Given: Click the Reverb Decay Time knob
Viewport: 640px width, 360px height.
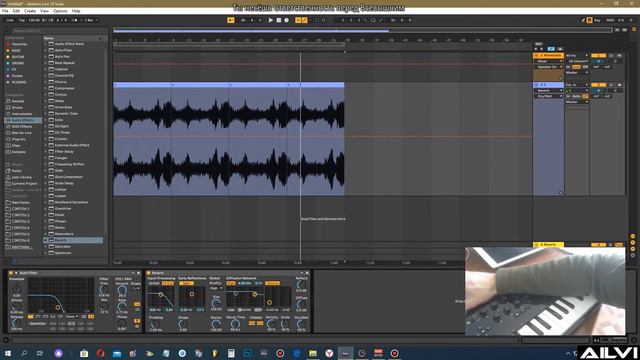Looking at the screenshot, I should pyautogui.click(x=235, y=324).
